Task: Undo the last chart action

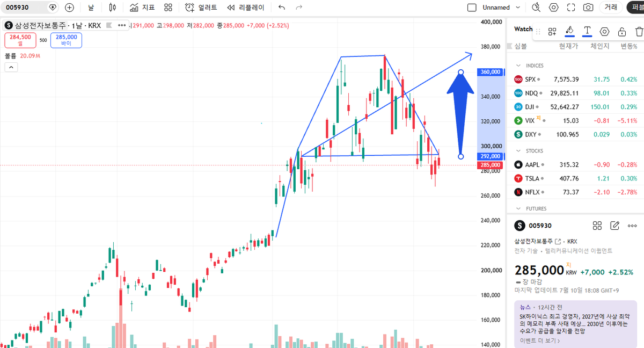Action: 282,8
